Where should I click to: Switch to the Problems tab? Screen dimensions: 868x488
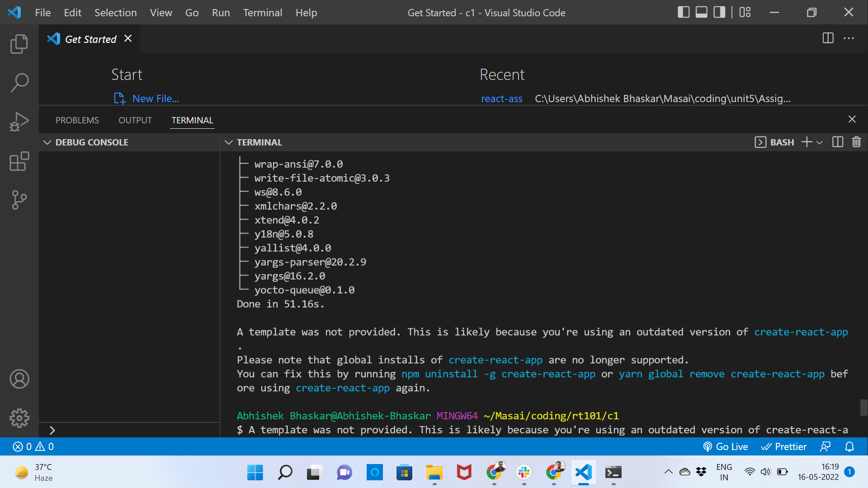77,120
